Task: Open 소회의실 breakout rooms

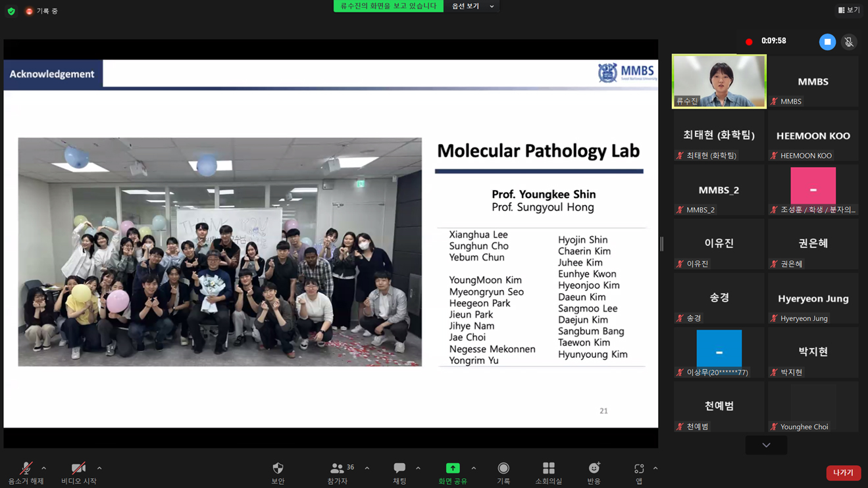Action: pos(548,468)
